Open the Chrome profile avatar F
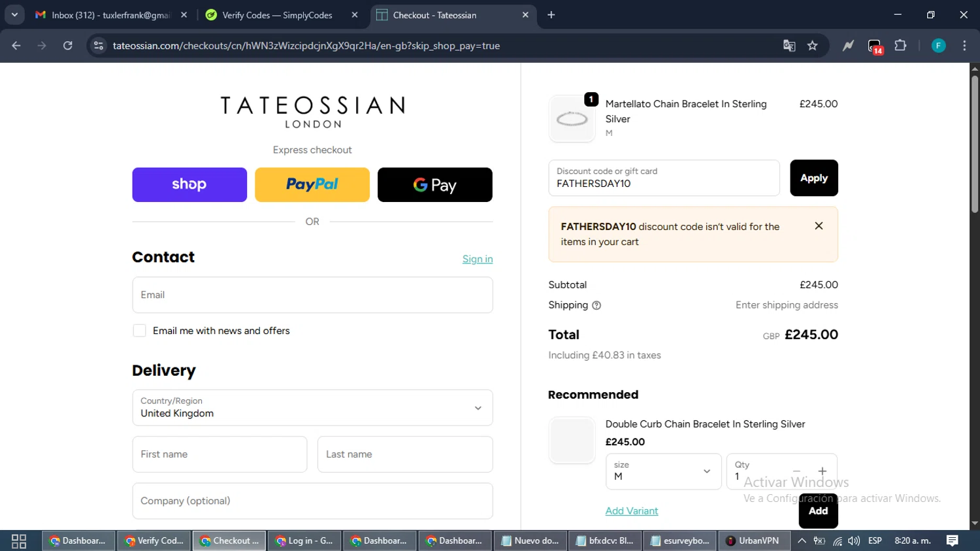Image resolution: width=980 pixels, height=551 pixels. (938, 46)
